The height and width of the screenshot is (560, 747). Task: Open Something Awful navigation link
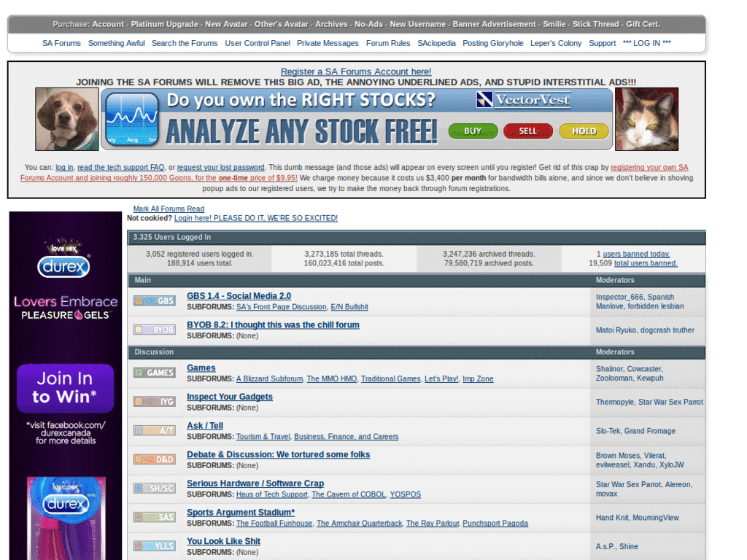(x=116, y=43)
